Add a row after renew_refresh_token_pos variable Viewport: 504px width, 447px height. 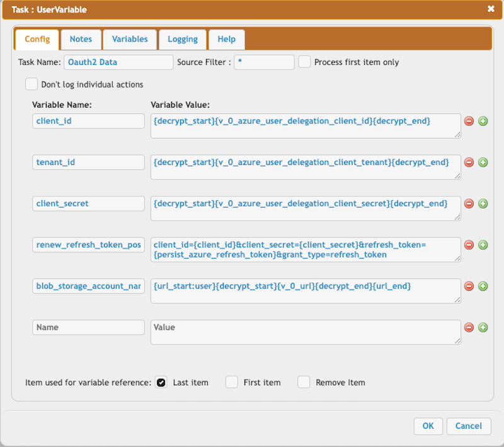click(x=483, y=245)
